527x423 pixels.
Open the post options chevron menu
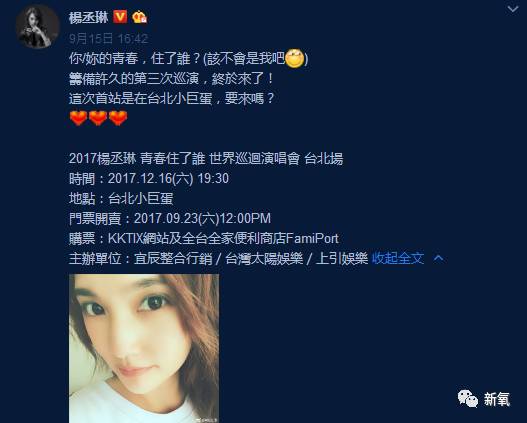[513, 9]
